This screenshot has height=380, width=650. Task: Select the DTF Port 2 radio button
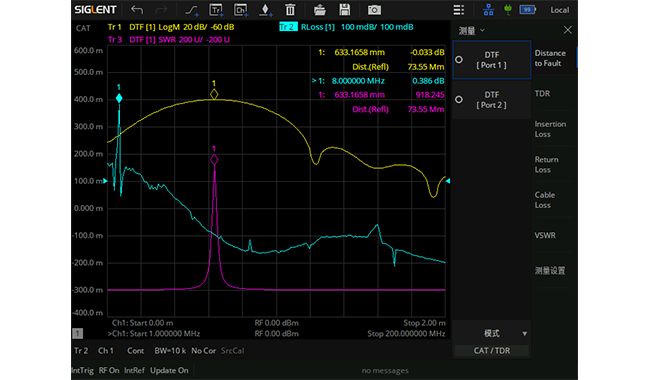(459, 99)
